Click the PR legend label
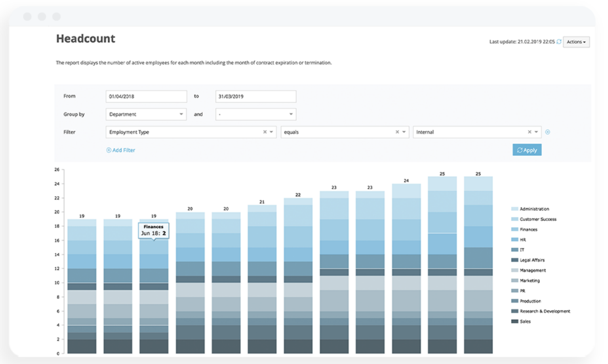608x364 pixels. click(523, 291)
